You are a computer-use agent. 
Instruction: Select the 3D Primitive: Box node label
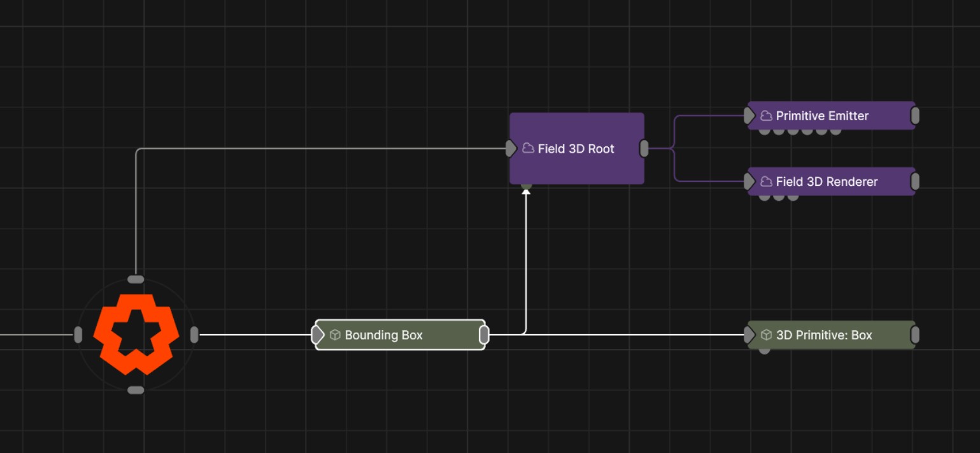pos(824,335)
